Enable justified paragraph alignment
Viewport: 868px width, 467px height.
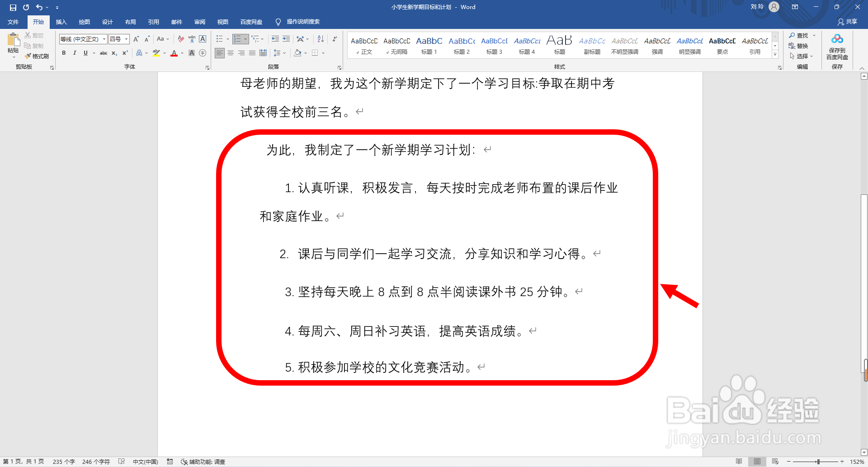(x=252, y=53)
